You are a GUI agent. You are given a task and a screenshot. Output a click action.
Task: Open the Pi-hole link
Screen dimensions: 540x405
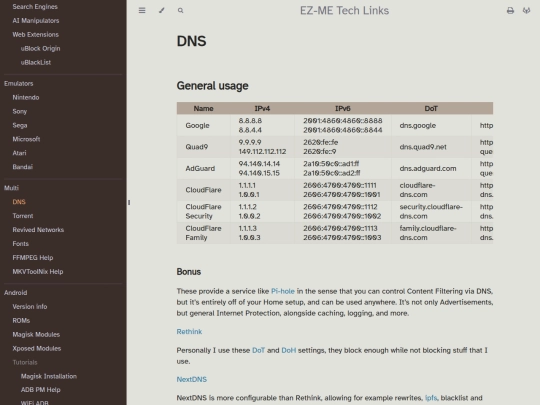tap(283, 291)
